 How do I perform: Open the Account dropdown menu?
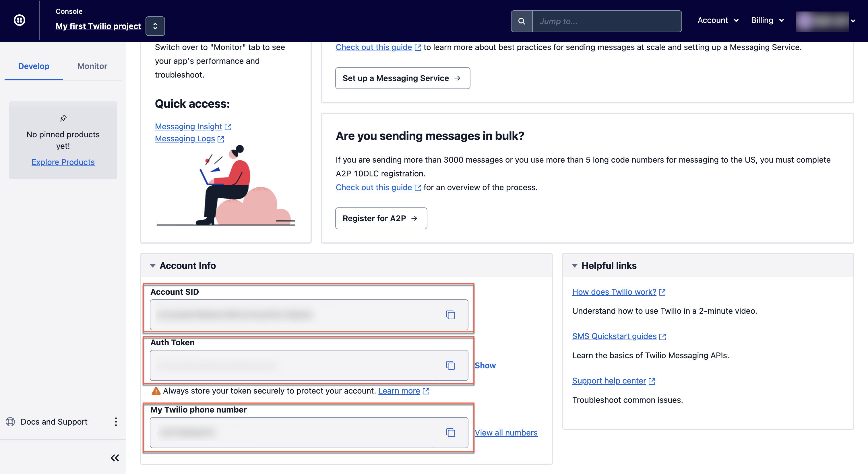tap(718, 20)
